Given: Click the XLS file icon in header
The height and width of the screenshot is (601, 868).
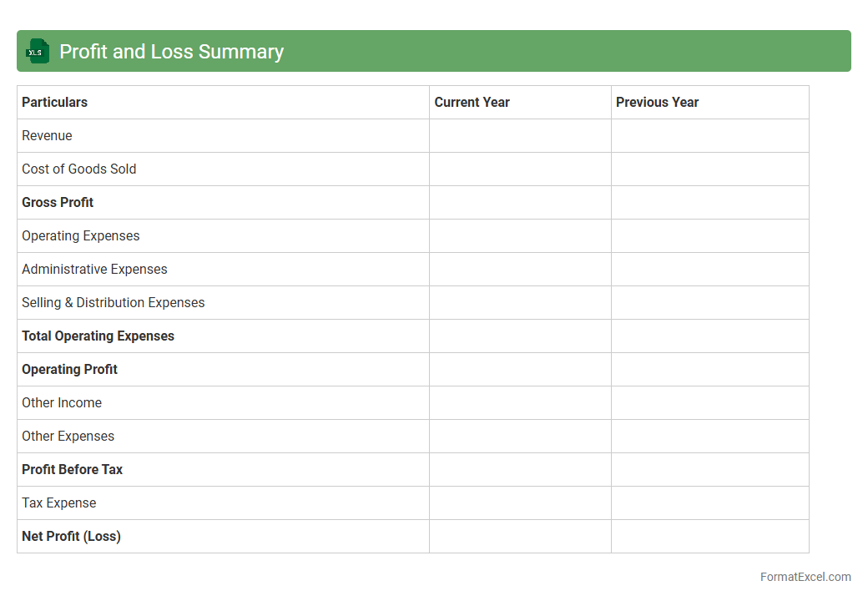Looking at the screenshot, I should [38, 52].
